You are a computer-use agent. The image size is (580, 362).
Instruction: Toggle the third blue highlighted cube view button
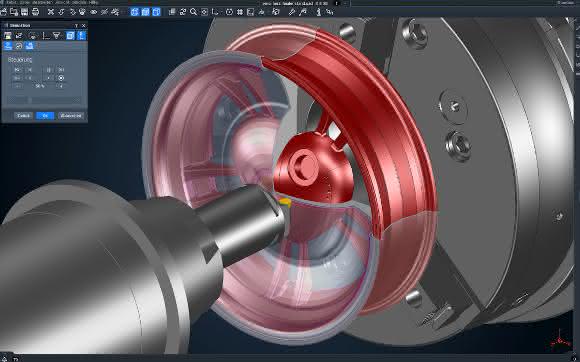point(156,12)
